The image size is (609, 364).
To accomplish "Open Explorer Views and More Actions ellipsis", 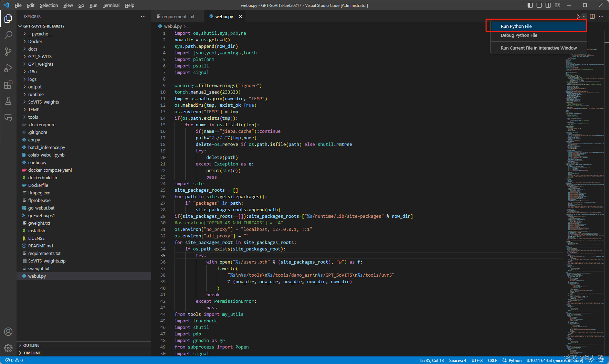I will [x=143, y=17].
